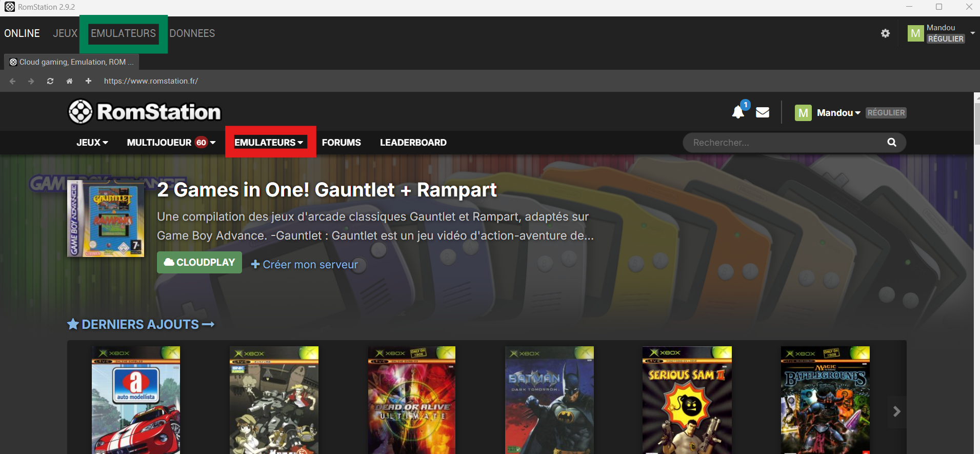Click the Créer mon serveur link
The height and width of the screenshot is (454, 980).
click(305, 265)
